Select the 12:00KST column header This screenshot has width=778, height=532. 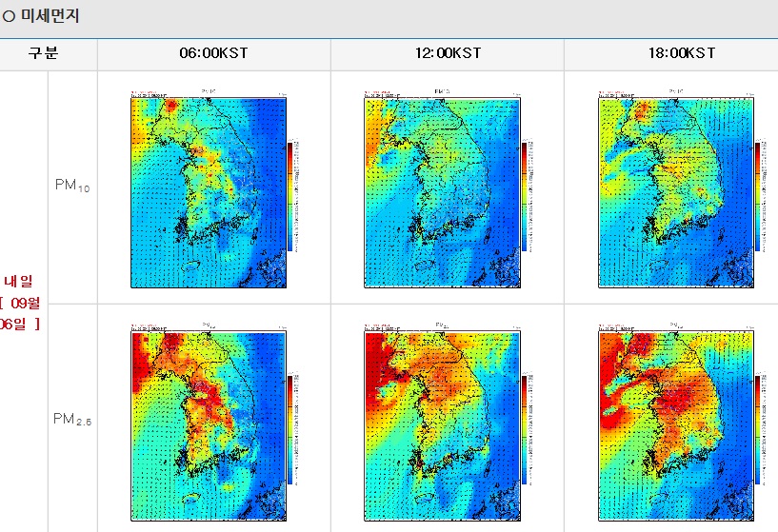449,53
